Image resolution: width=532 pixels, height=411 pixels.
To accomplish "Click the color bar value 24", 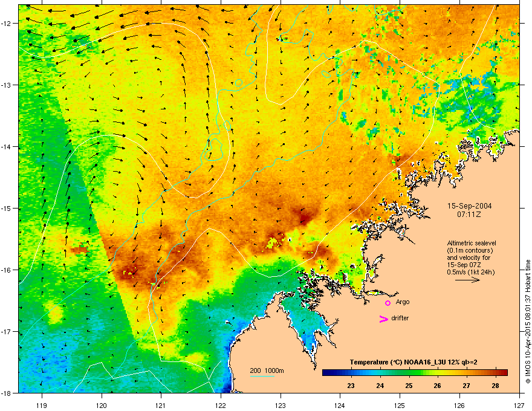I will (x=380, y=386).
